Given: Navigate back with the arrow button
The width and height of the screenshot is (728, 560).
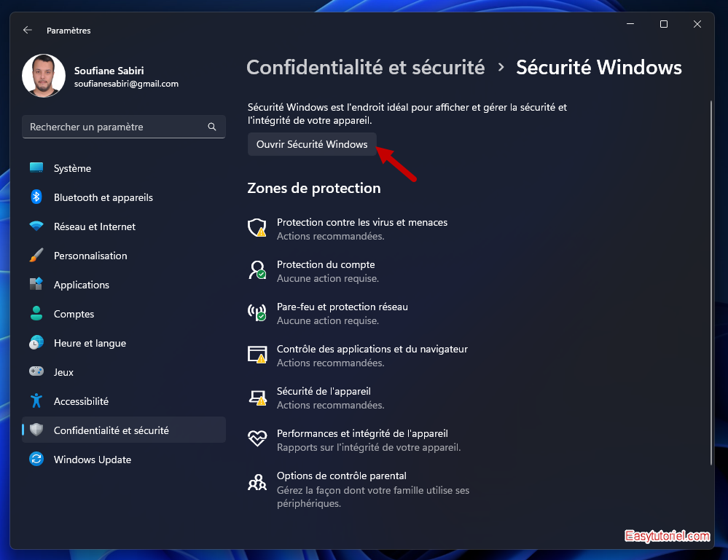Looking at the screenshot, I should point(28,30).
